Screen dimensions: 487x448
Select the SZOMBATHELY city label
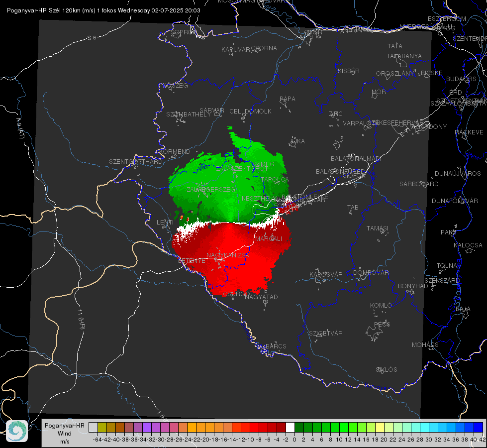(x=188, y=114)
